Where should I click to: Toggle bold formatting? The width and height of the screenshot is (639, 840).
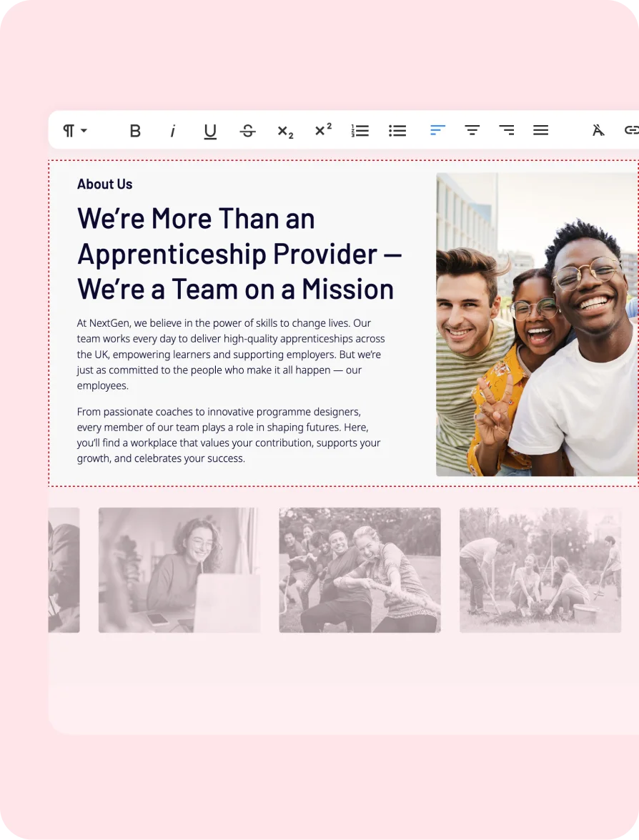click(135, 131)
